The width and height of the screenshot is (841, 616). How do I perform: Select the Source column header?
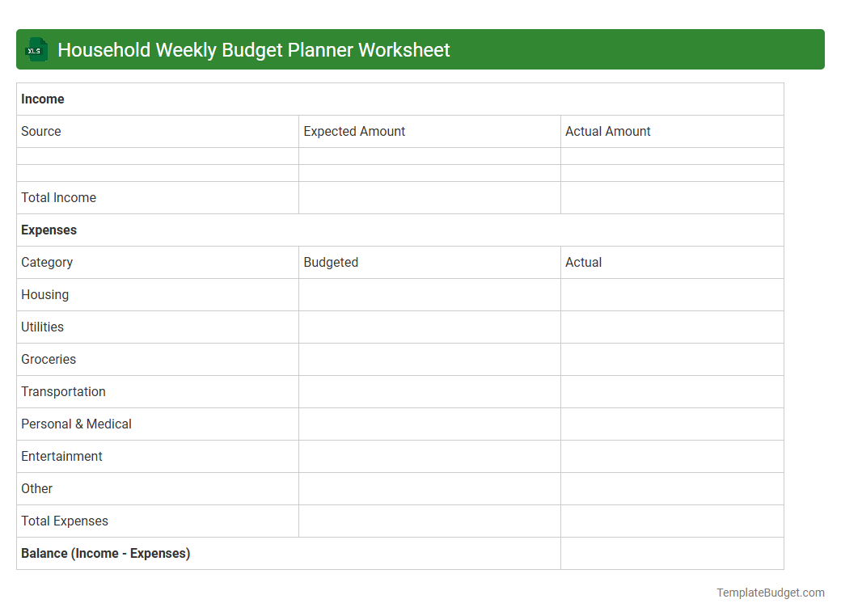coord(40,131)
